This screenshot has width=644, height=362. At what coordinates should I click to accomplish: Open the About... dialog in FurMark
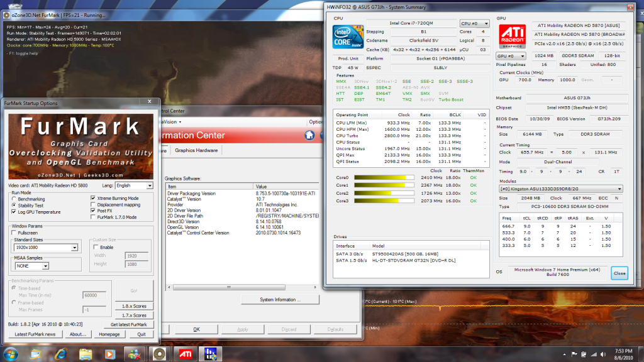[77, 334]
